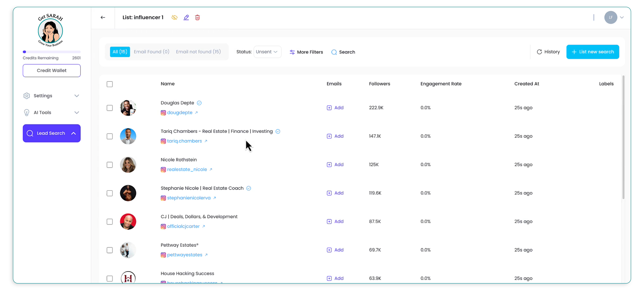Image resolution: width=644 pixels, height=299 pixels.
Task: Toggle list visibility eye-slash icon
Action: coord(174,17)
